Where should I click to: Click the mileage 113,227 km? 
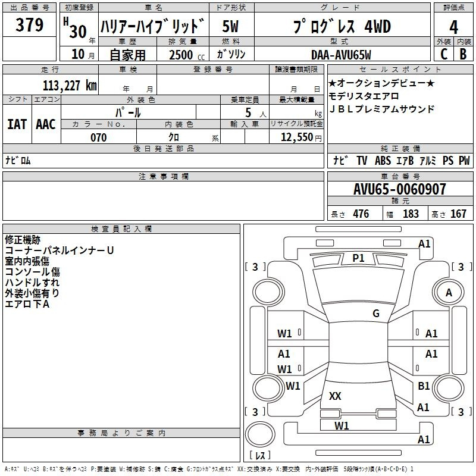tap(70, 86)
